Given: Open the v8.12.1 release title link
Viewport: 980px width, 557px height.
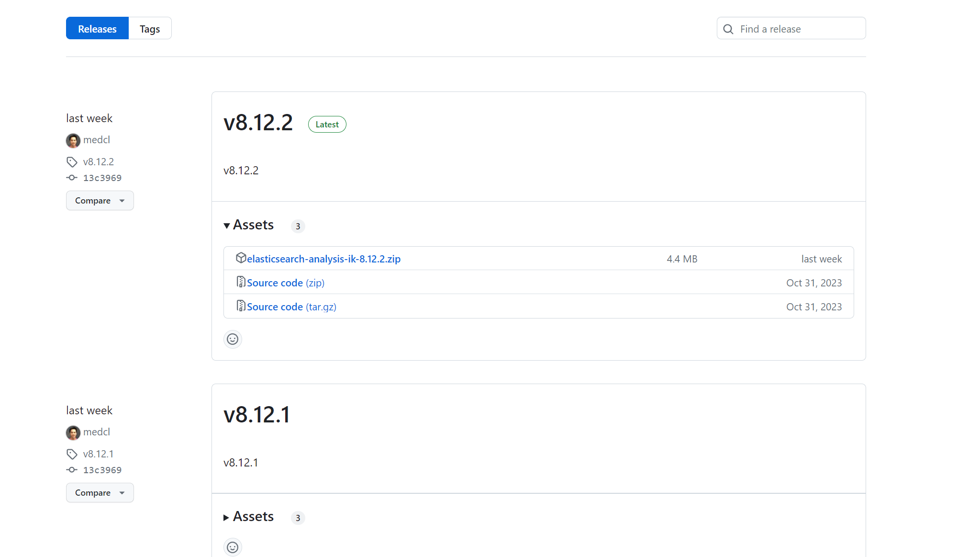Looking at the screenshot, I should pos(257,415).
